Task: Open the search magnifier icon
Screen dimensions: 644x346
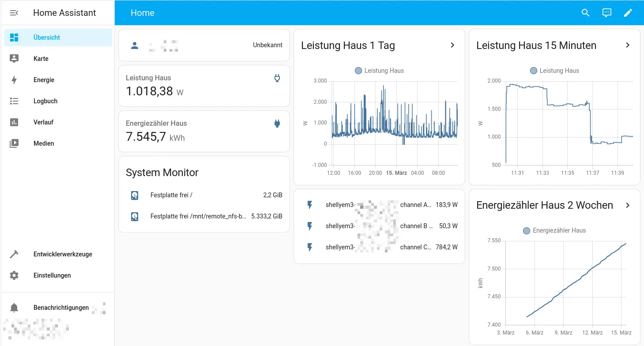Action: (x=585, y=13)
